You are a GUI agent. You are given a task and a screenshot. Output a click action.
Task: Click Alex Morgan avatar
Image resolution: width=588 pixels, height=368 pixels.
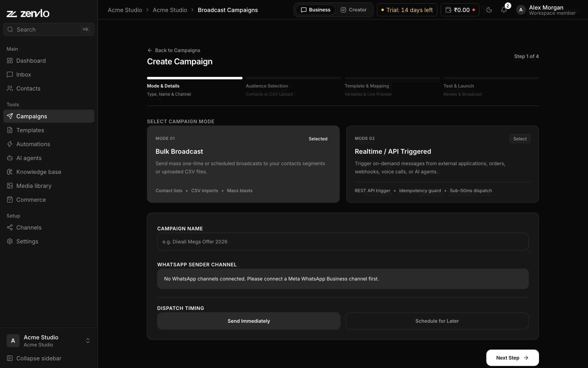521,10
